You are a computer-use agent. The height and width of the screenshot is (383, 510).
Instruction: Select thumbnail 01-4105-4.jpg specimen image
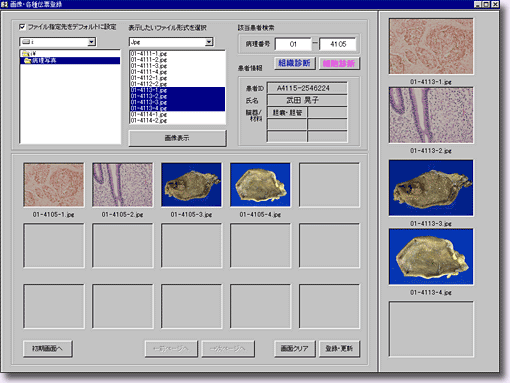coord(260,185)
